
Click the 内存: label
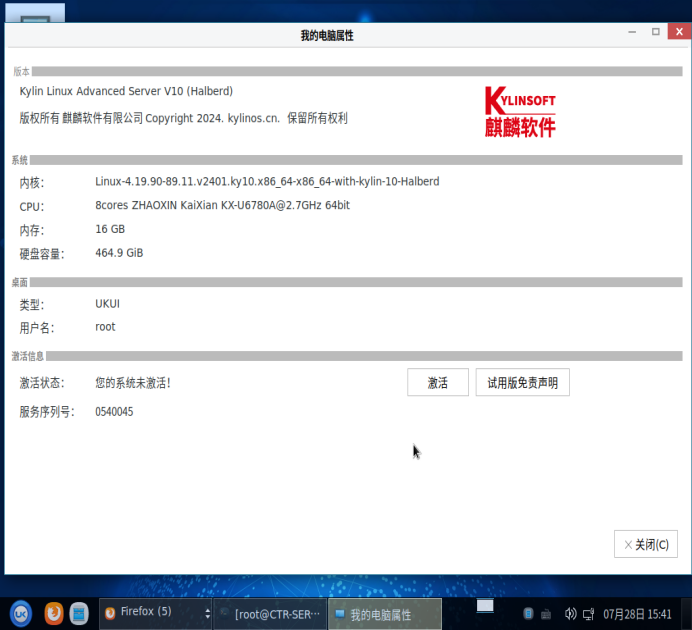(32, 230)
